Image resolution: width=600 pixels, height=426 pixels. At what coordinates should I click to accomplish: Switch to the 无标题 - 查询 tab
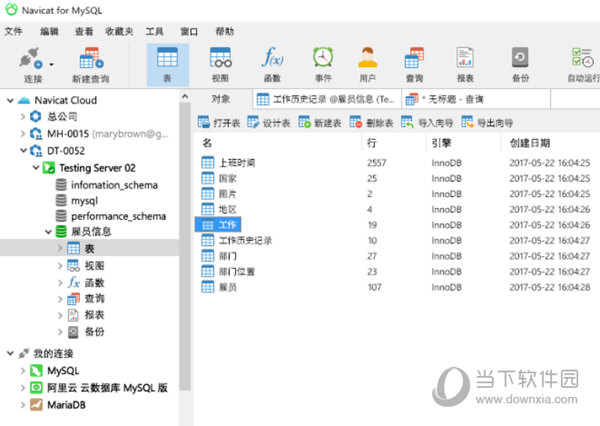(476, 100)
